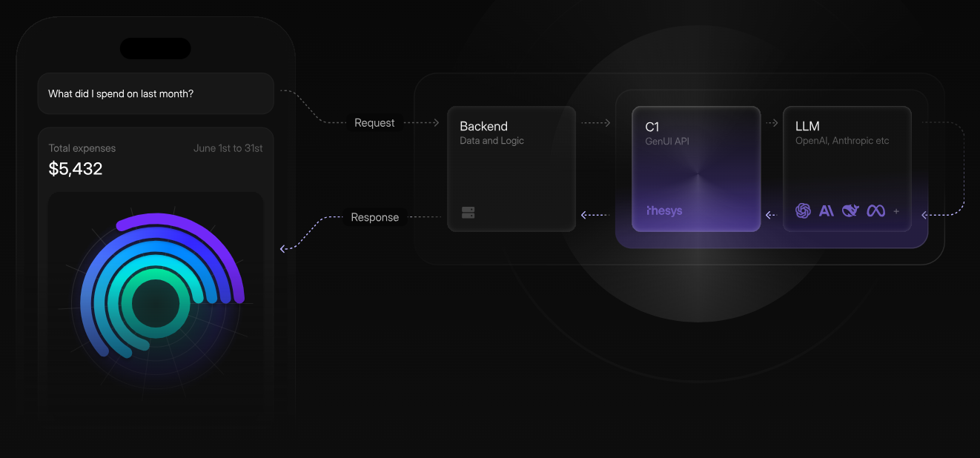Click the server icon in Backend card
This screenshot has height=458, width=980.
click(468, 213)
